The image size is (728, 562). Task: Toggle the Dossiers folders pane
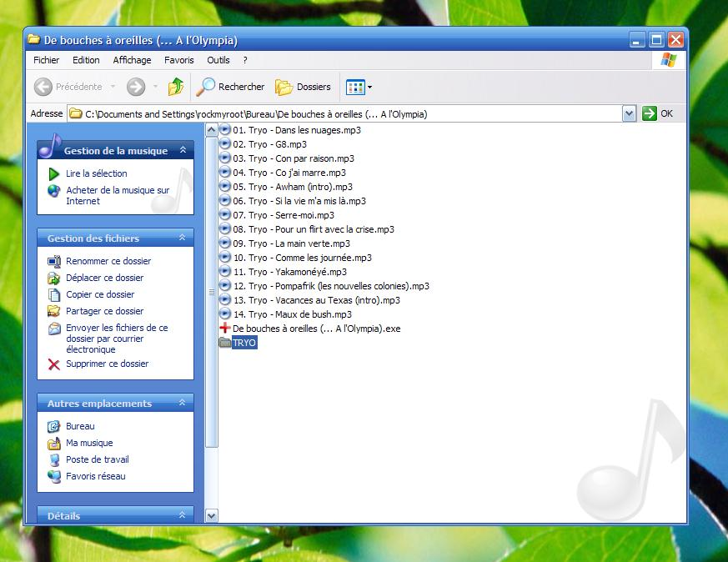(x=304, y=87)
